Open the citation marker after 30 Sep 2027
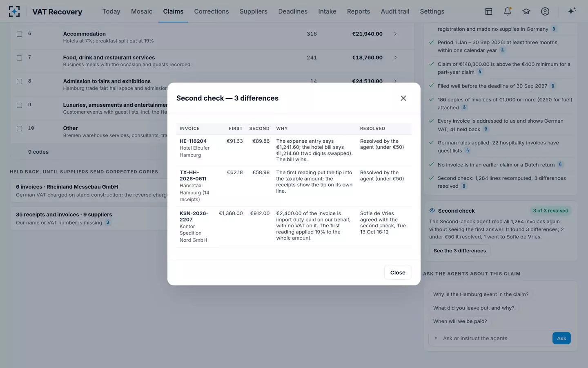 point(553,86)
